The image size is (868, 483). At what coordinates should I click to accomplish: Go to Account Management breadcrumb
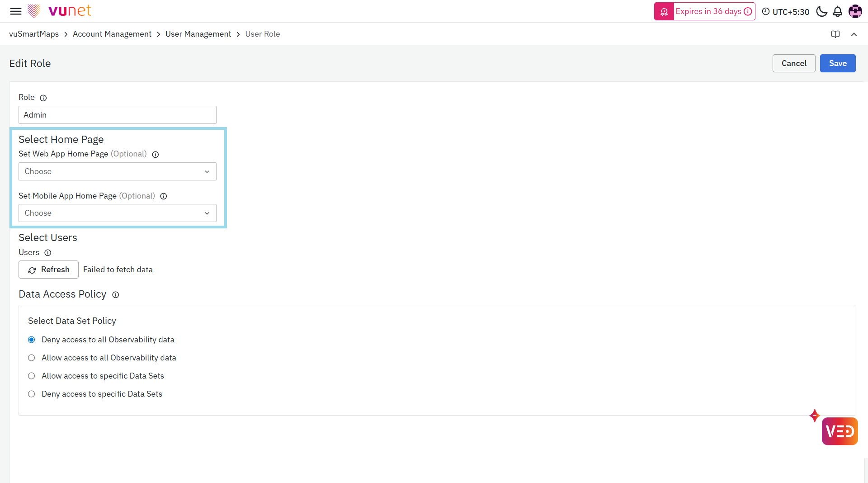click(x=112, y=34)
